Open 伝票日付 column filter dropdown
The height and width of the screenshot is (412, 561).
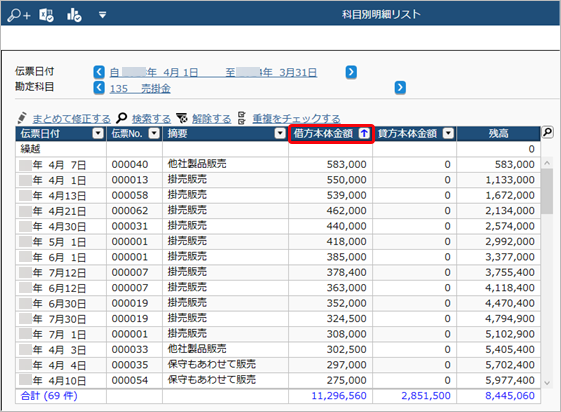(x=98, y=133)
